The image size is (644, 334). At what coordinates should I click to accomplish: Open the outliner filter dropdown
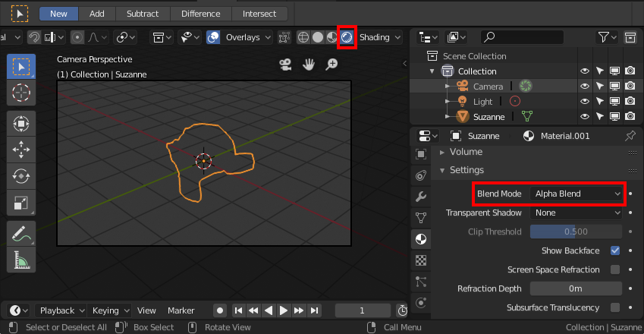[607, 37]
